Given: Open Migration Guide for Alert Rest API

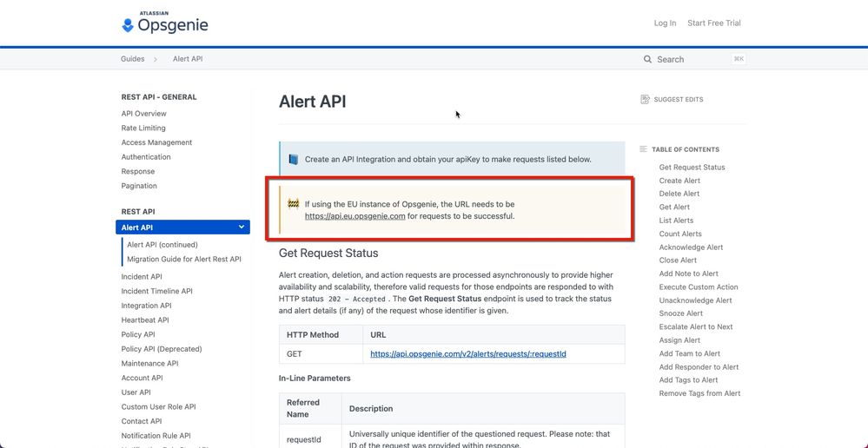Looking at the screenshot, I should (x=184, y=259).
